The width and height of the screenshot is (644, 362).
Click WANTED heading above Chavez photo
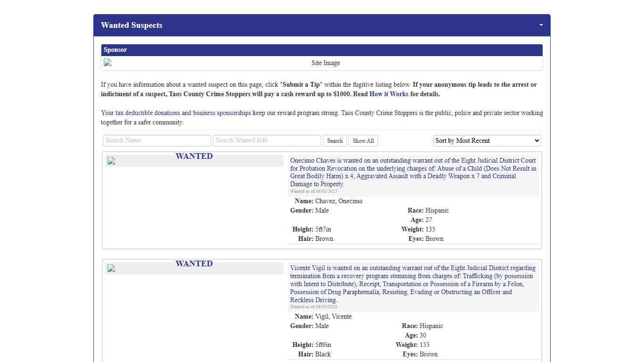[194, 156]
